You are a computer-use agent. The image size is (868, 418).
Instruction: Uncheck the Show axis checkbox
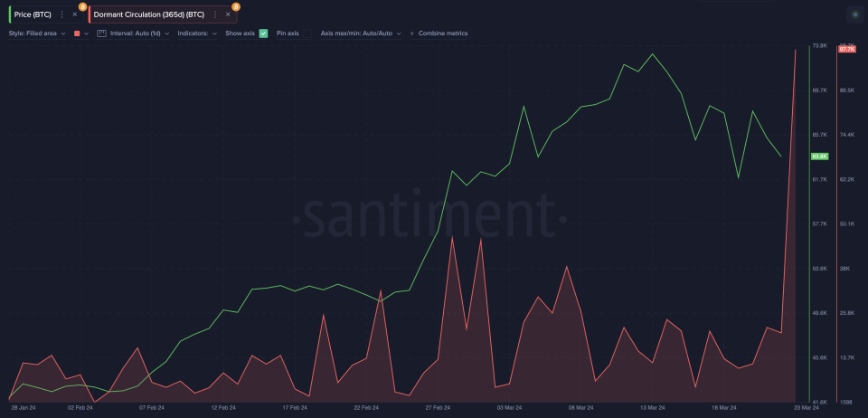(x=263, y=33)
